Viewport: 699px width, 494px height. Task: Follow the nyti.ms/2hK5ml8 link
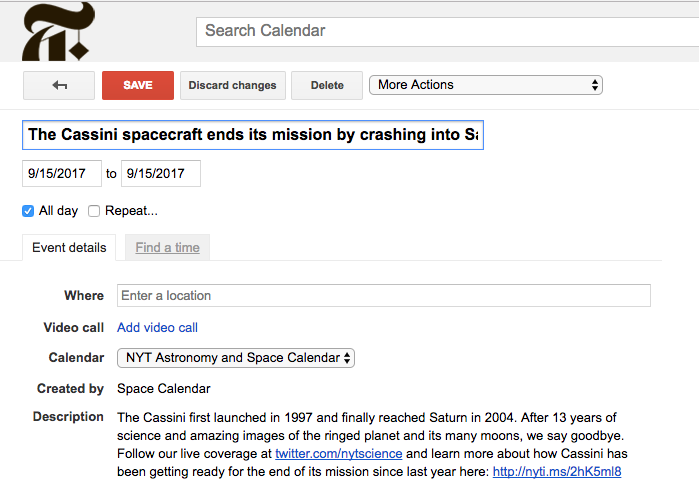[x=556, y=471]
